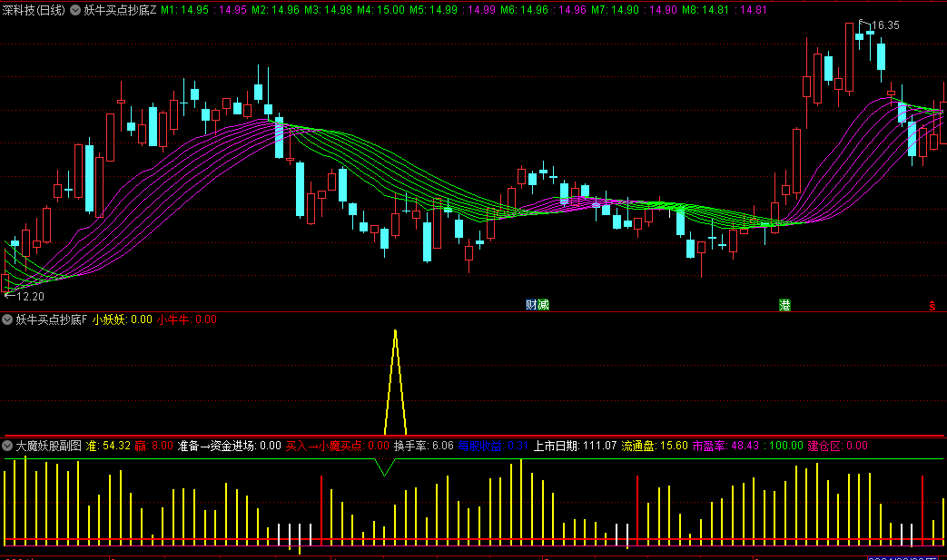Click the 16.35 high price label

pos(885,25)
